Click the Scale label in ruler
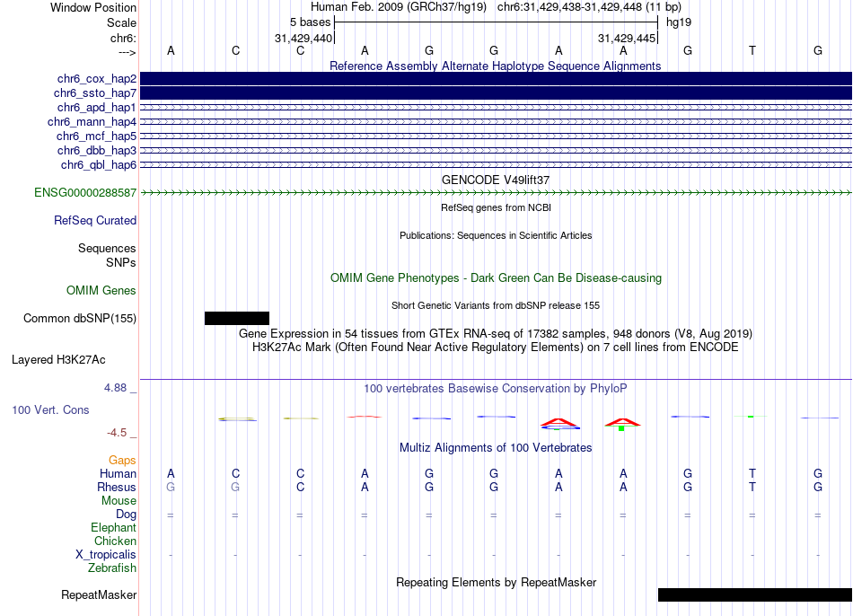This screenshot has width=853, height=616. (121, 22)
